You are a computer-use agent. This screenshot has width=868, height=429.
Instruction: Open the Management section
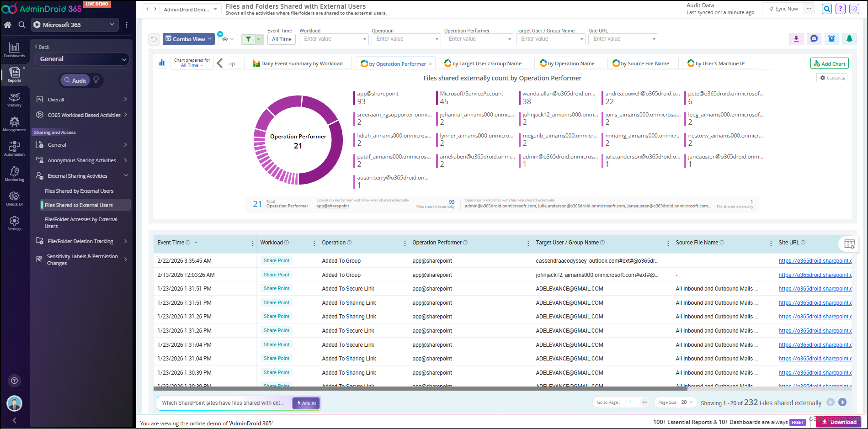point(14,124)
